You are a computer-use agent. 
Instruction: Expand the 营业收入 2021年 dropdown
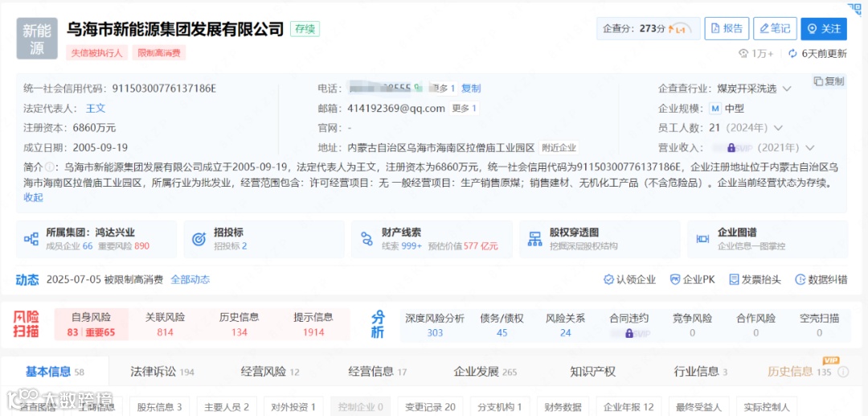pyautogui.click(x=810, y=148)
